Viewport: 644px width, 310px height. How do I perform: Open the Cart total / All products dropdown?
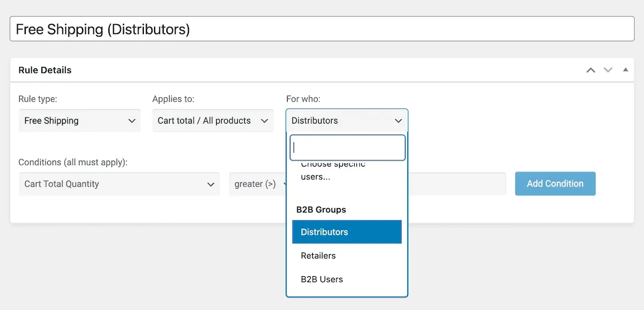click(x=213, y=120)
